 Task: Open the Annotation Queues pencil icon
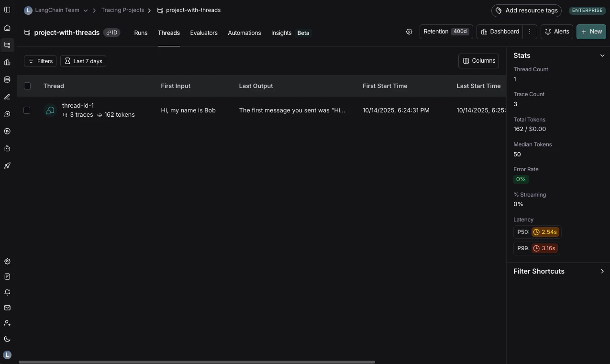[x=7, y=97]
